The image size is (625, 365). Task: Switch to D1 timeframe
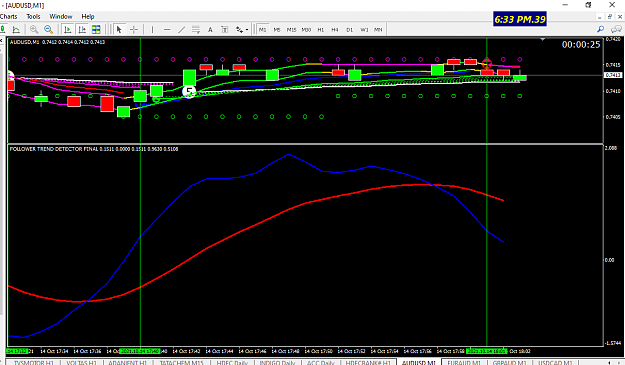350,29
